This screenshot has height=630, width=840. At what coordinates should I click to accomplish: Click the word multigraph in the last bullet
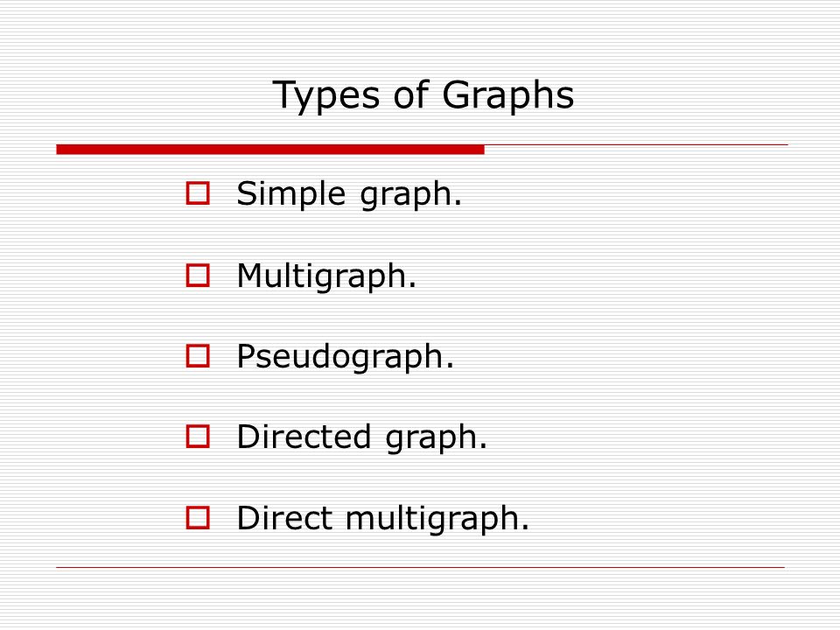point(437,520)
